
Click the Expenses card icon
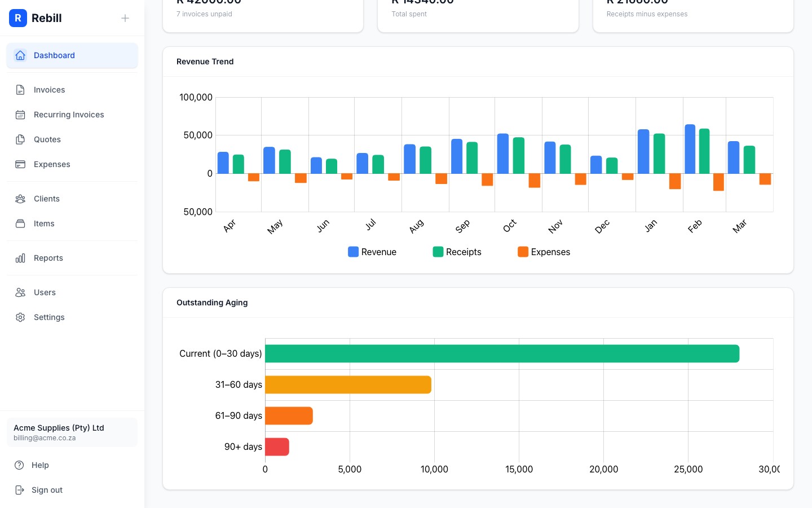(20, 164)
